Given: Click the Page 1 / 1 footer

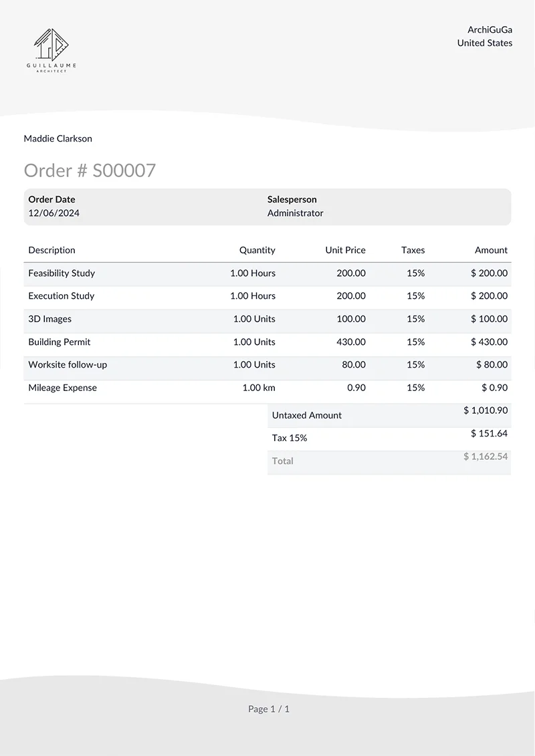Looking at the screenshot, I should click(269, 709).
